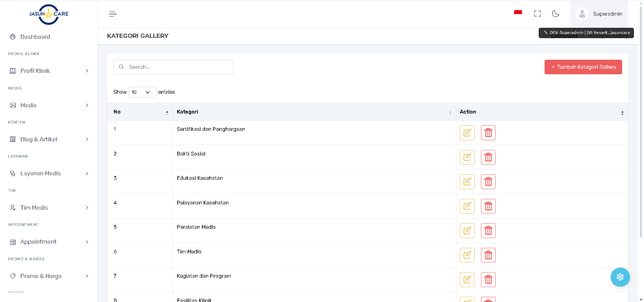The image size is (644, 302).
Task: Expand the Layanan Medis submenu
Action: pos(49,173)
